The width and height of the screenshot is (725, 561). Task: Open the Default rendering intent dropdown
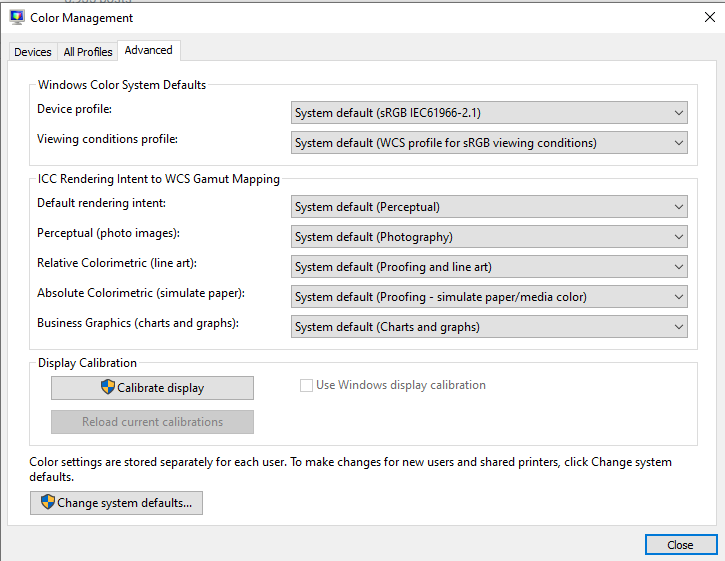(x=489, y=207)
